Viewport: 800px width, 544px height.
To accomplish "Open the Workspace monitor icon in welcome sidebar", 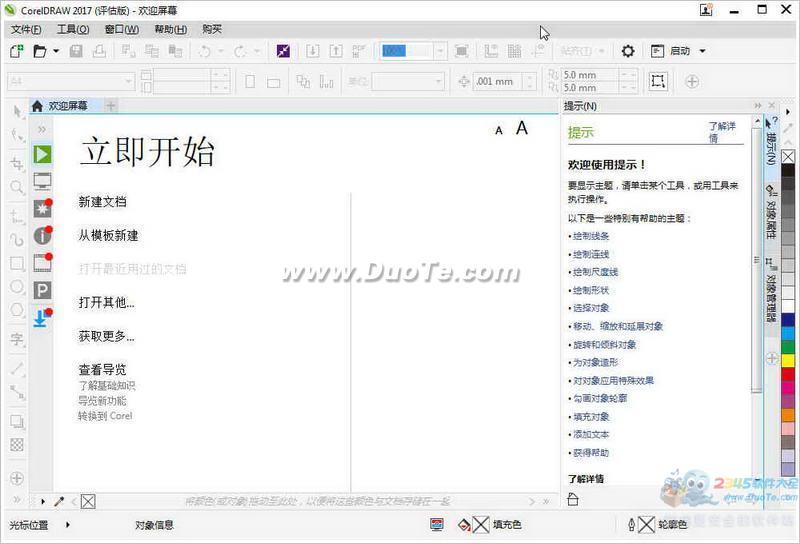I will [42, 181].
